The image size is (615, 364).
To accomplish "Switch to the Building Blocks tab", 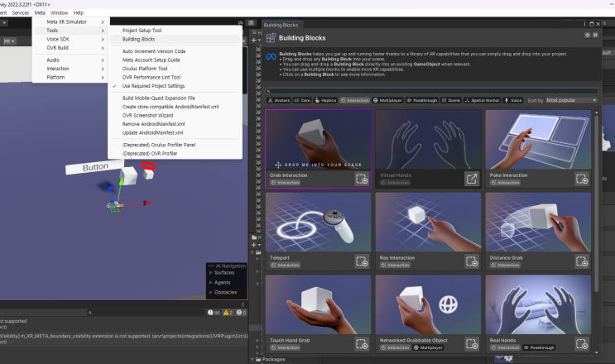I will [x=281, y=25].
